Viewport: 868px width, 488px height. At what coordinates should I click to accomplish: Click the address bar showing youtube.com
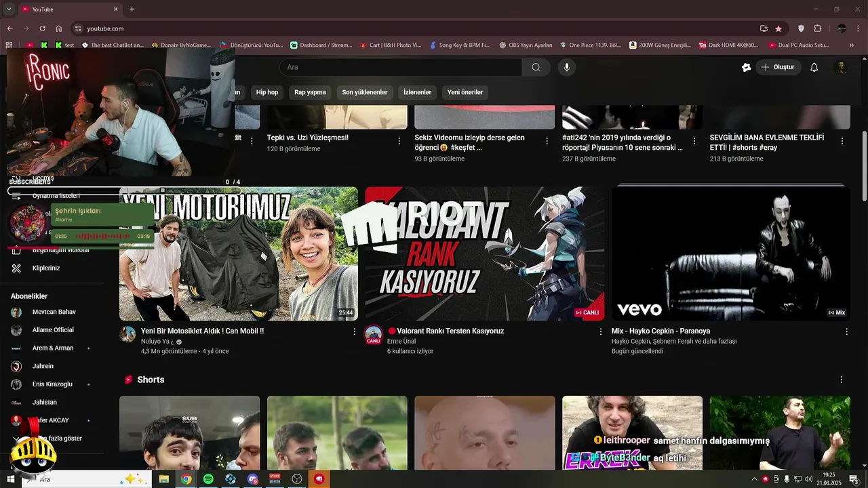point(414,28)
